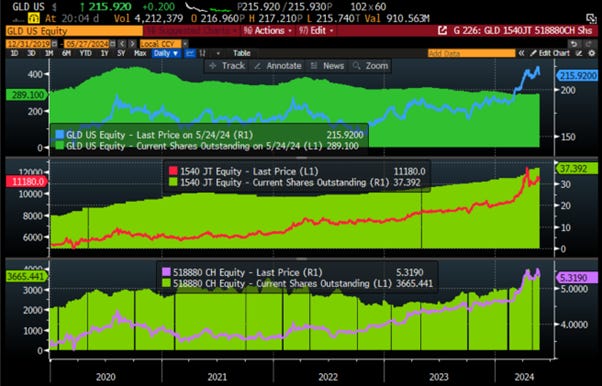Click the redo arrow icon

[588, 44]
